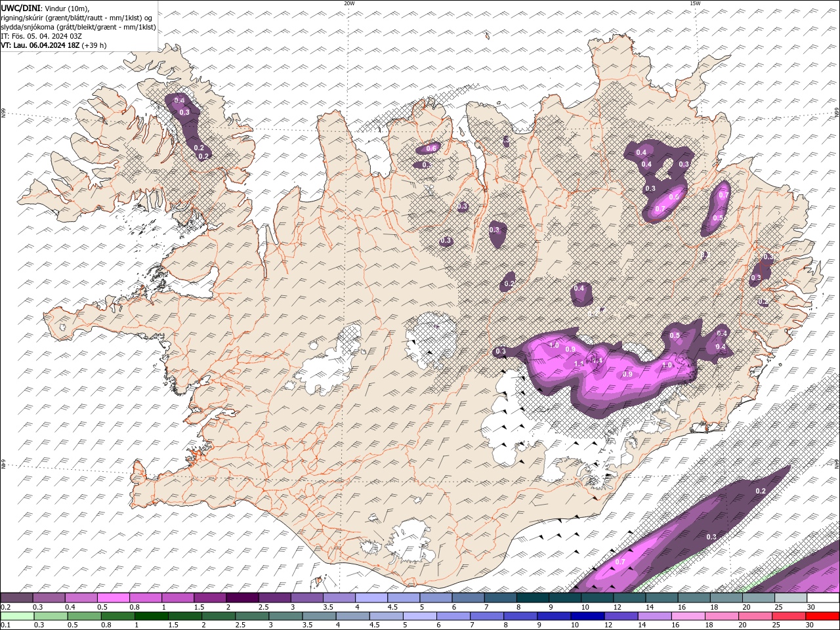Click the elongated Westfjords snow patch

tap(187, 127)
